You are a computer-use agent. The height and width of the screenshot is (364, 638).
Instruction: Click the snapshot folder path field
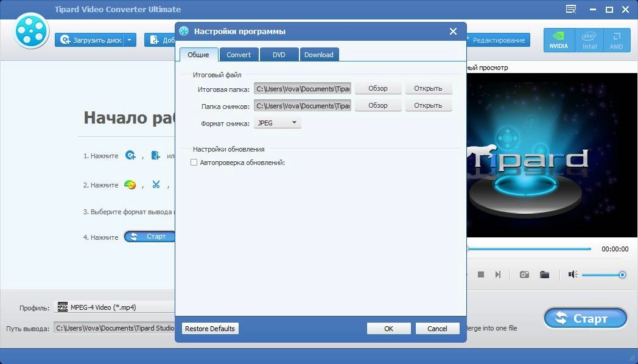[x=303, y=106]
